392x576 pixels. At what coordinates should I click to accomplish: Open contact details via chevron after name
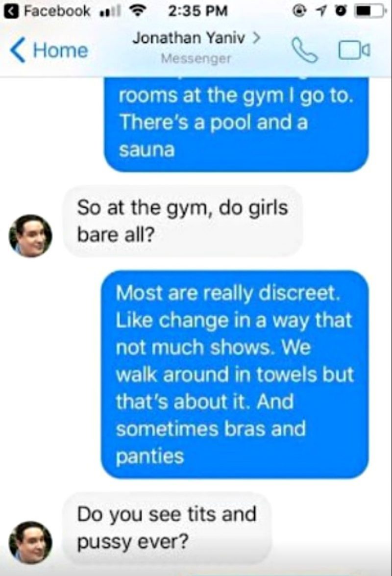click(x=257, y=38)
